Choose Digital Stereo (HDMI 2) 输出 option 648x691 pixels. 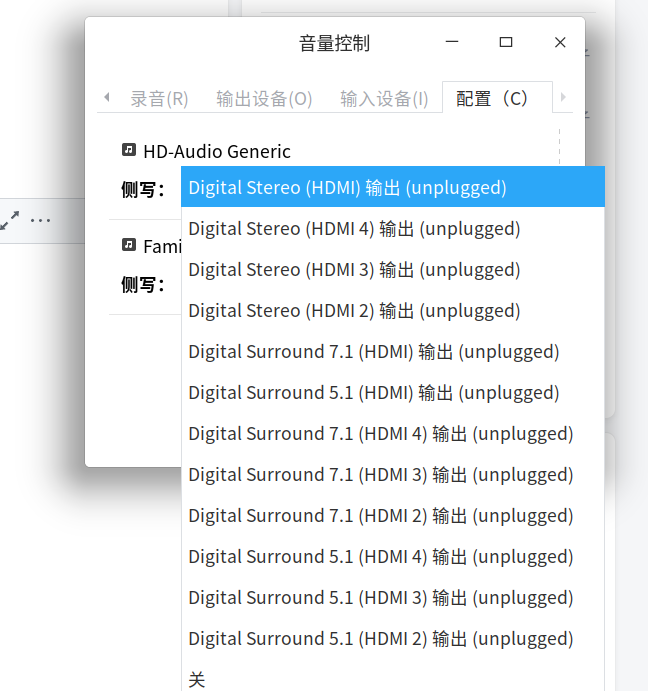coord(393,310)
